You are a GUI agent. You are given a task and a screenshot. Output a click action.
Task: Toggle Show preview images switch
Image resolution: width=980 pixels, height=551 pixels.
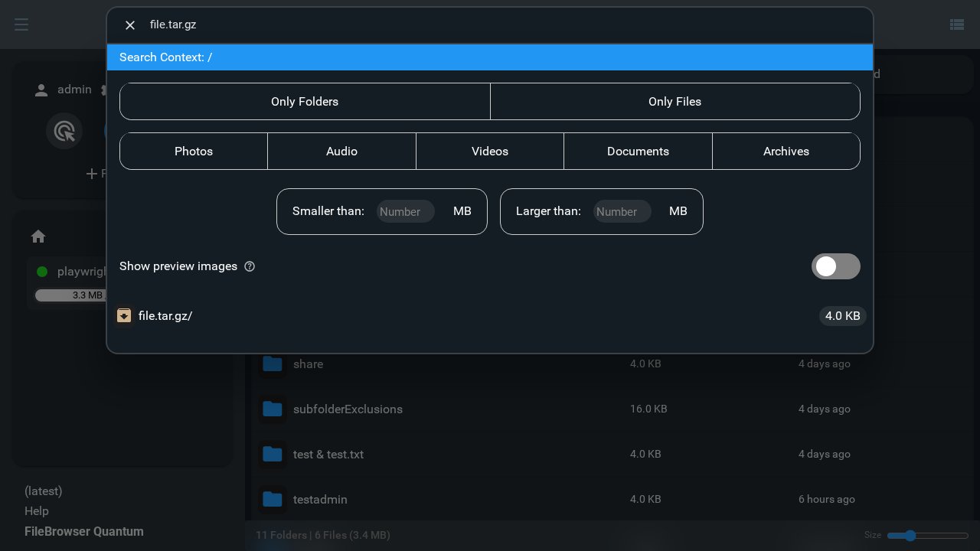[x=835, y=266]
